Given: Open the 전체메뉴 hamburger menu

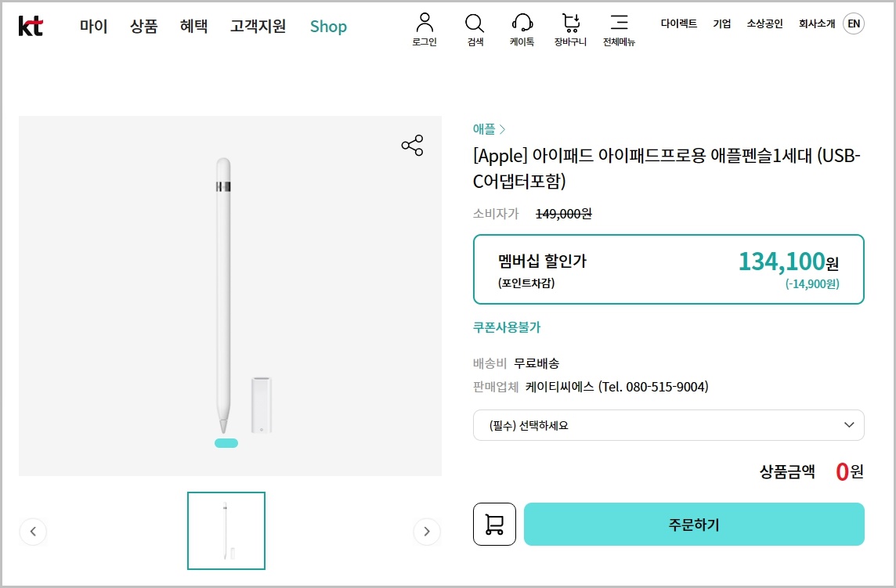Looking at the screenshot, I should click(x=619, y=30).
